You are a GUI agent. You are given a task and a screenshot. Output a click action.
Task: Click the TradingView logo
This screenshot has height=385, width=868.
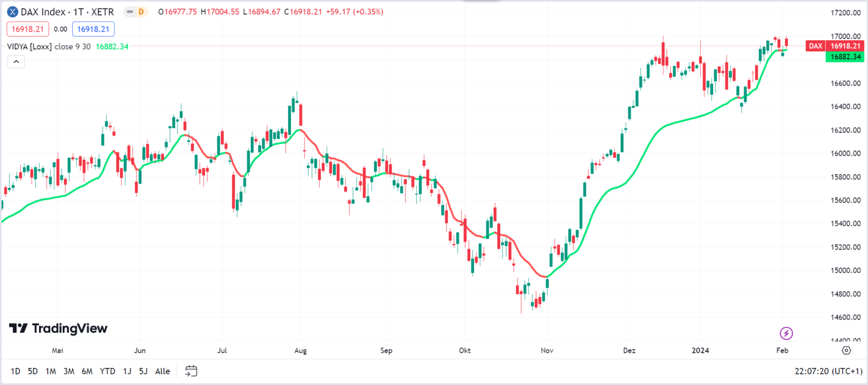coord(58,329)
